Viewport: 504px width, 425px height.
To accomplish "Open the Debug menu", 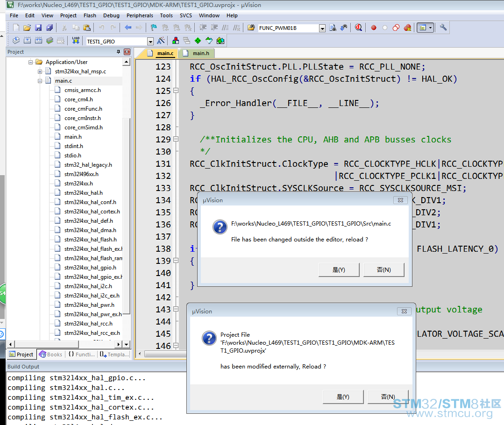I will pyautogui.click(x=111, y=15).
